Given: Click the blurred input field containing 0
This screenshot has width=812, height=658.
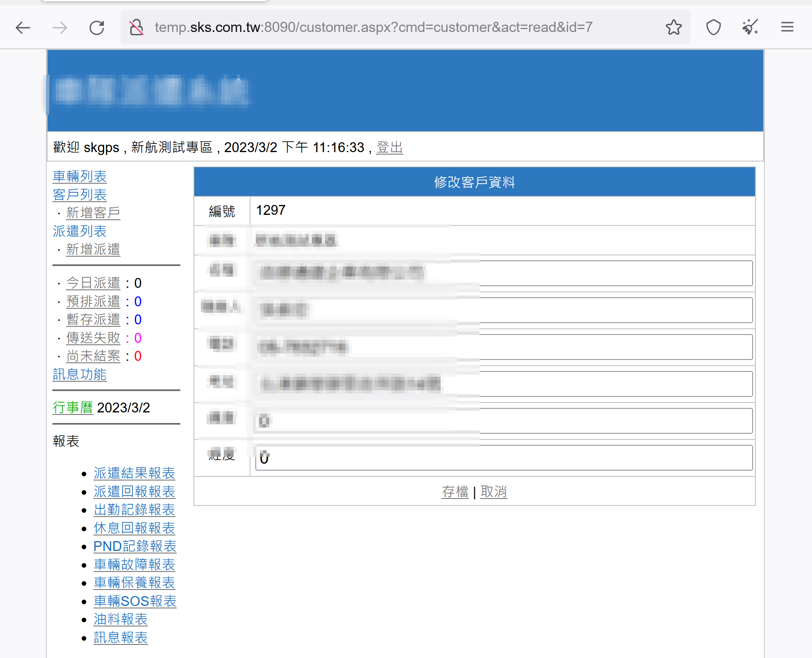Looking at the screenshot, I should (x=504, y=421).
